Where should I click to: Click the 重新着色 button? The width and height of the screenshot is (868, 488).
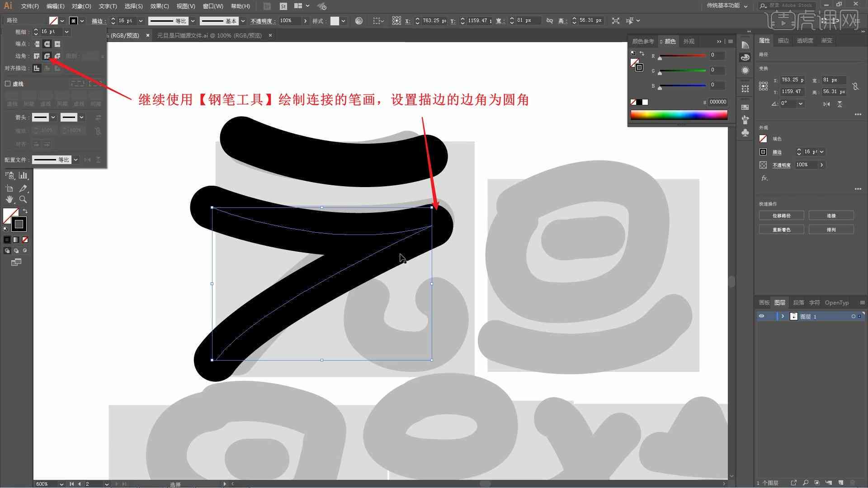point(781,230)
